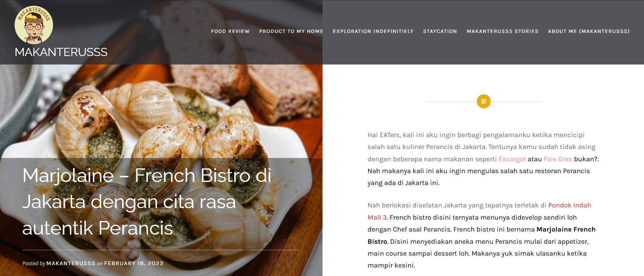
Task: Select the Staycation menu item
Action: [x=440, y=31]
